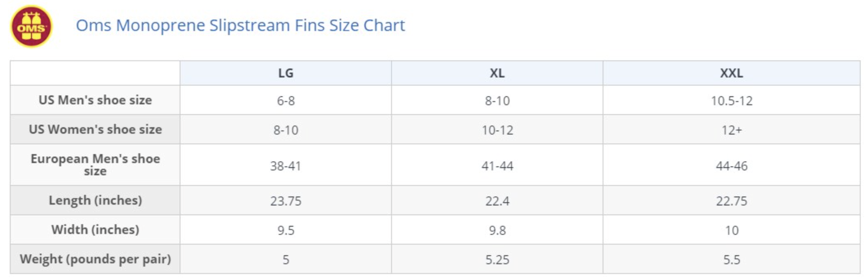Select the XL column header

[497, 73]
